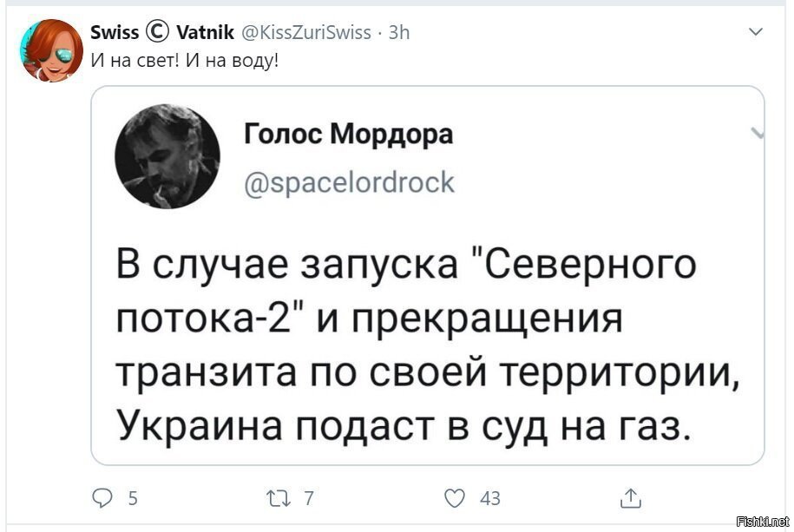Click the reply speech bubble icon
Screen dimensions: 794x532
[102, 498]
